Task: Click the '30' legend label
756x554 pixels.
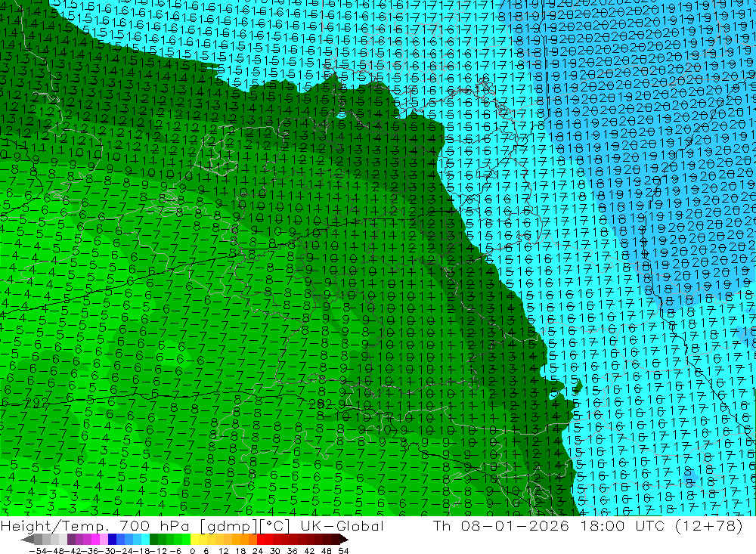Action: coord(275,551)
